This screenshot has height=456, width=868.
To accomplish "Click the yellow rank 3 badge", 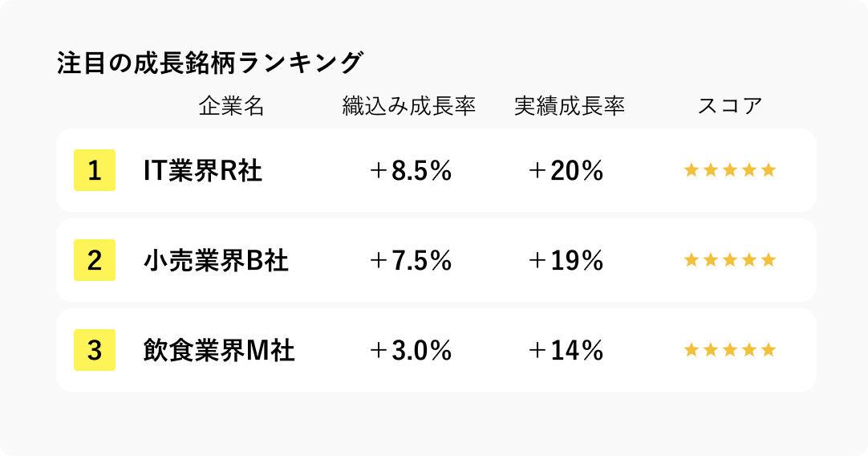I will click(95, 350).
